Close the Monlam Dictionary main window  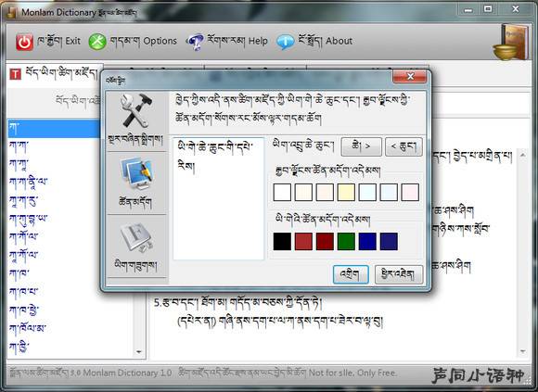coord(516,9)
